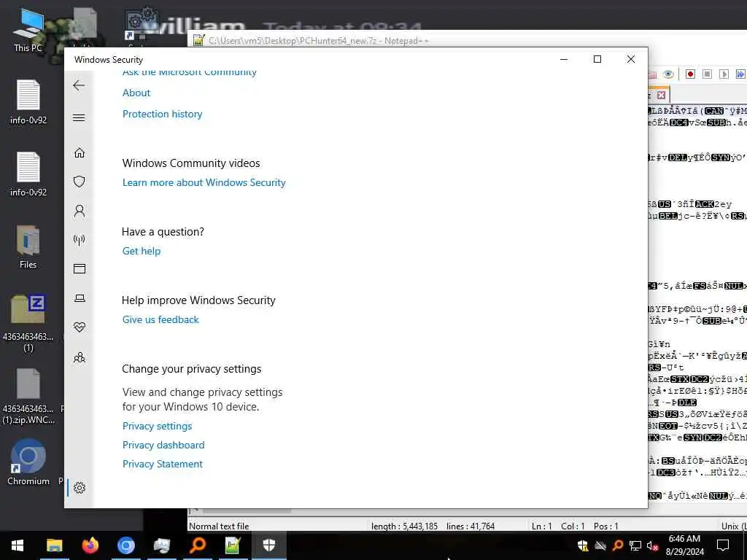
Task: Open Device performance & health heart icon
Action: pyautogui.click(x=80, y=327)
